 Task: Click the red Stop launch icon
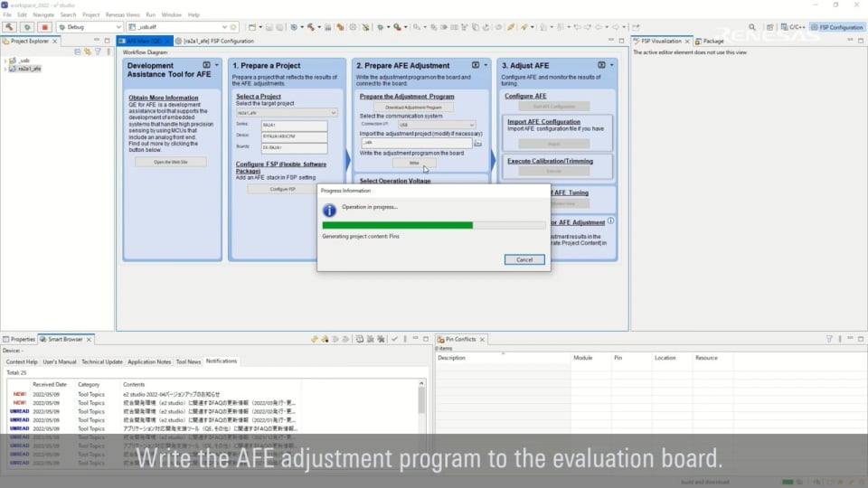(x=44, y=27)
